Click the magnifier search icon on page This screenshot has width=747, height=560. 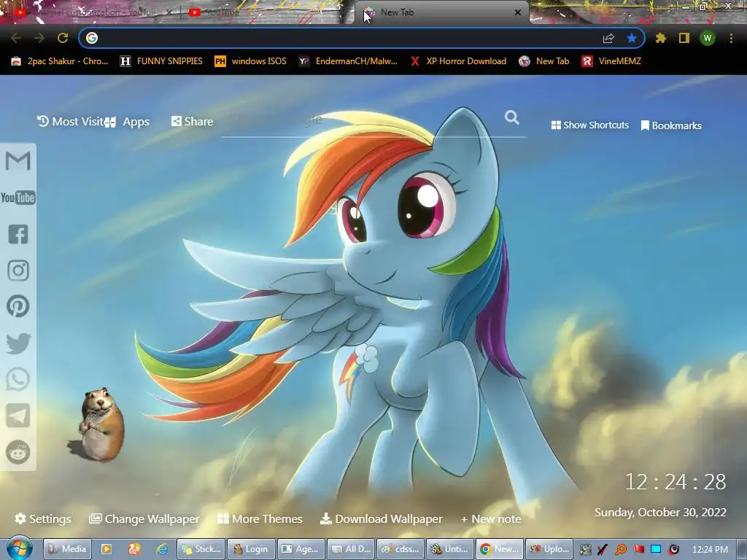(x=511, y=117)
